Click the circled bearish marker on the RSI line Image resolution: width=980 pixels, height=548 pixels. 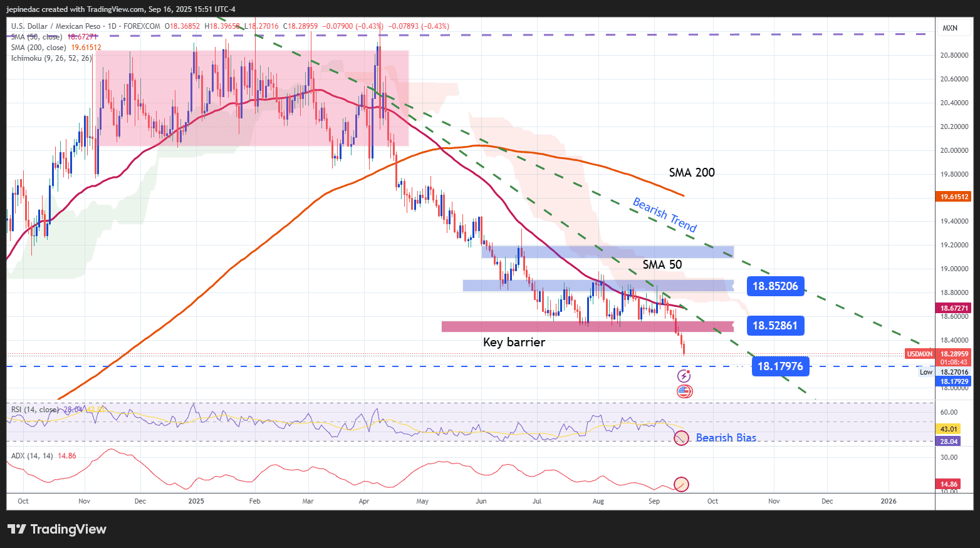pos(681,439)
